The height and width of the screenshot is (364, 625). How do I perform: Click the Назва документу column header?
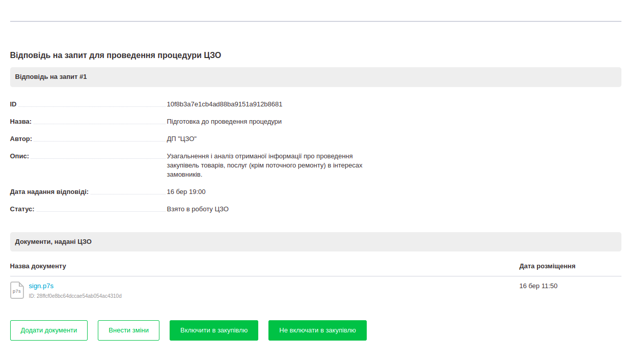point(38,266)
